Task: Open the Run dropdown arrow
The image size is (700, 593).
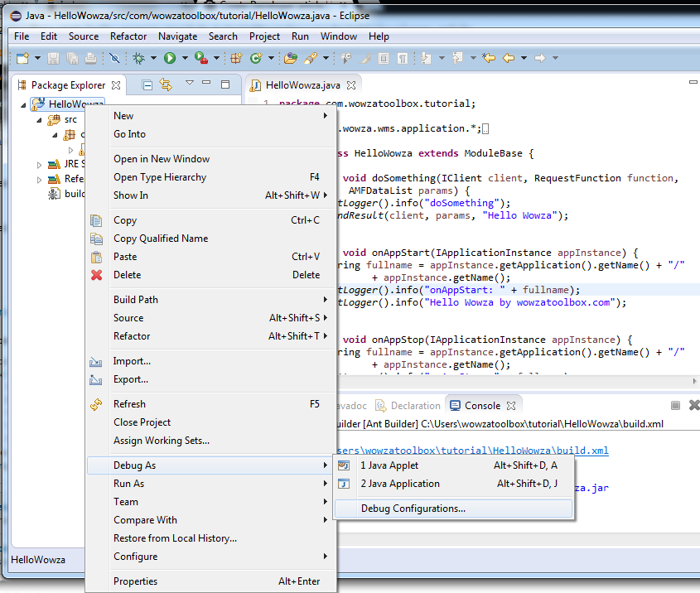Action: [x=186, y=58]
